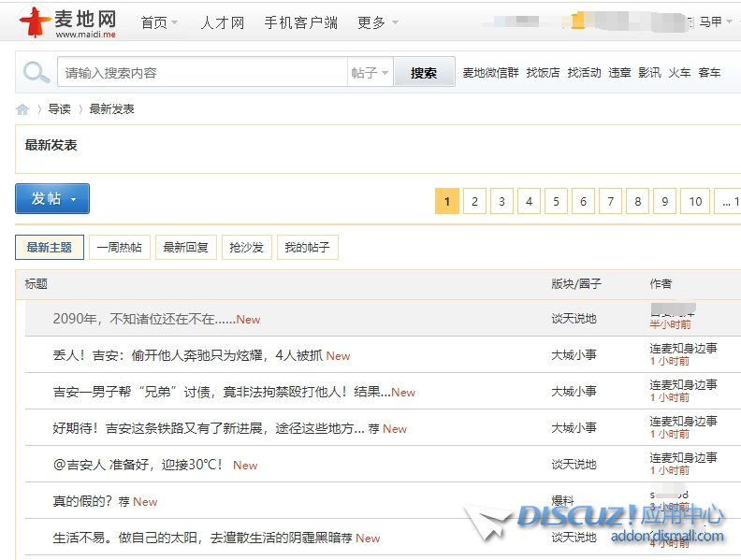Viewport: 741px width, 560px height.
Task: Select the 抢沙发 tab
Action: point(247,248)
